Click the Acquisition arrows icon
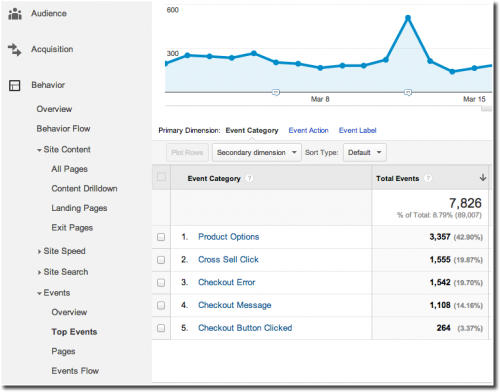500x392 pixels. 14,50
